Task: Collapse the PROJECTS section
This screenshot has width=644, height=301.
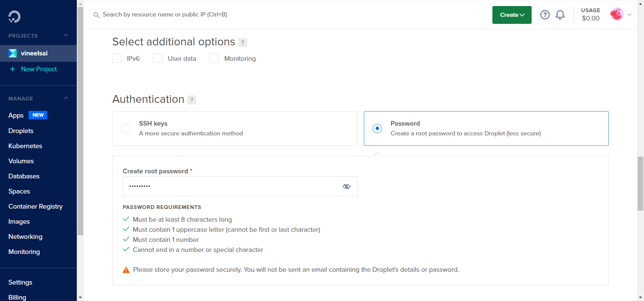Action: [x=66, y=35]
